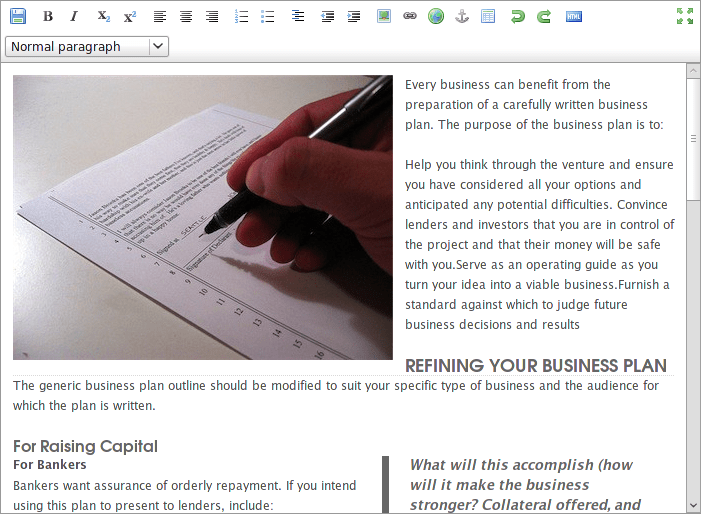Insert a numbered list
This screenshot has width=701, height=514.
click(241, 17)
